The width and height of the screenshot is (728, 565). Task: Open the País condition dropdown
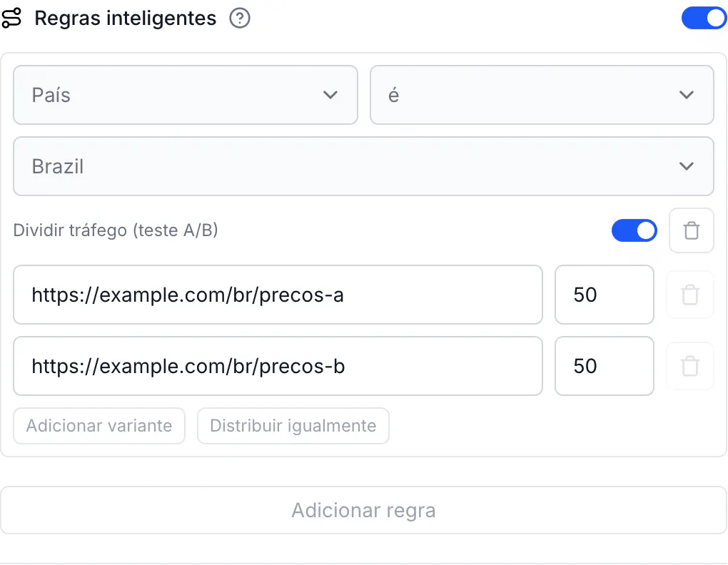click(186, 95)
